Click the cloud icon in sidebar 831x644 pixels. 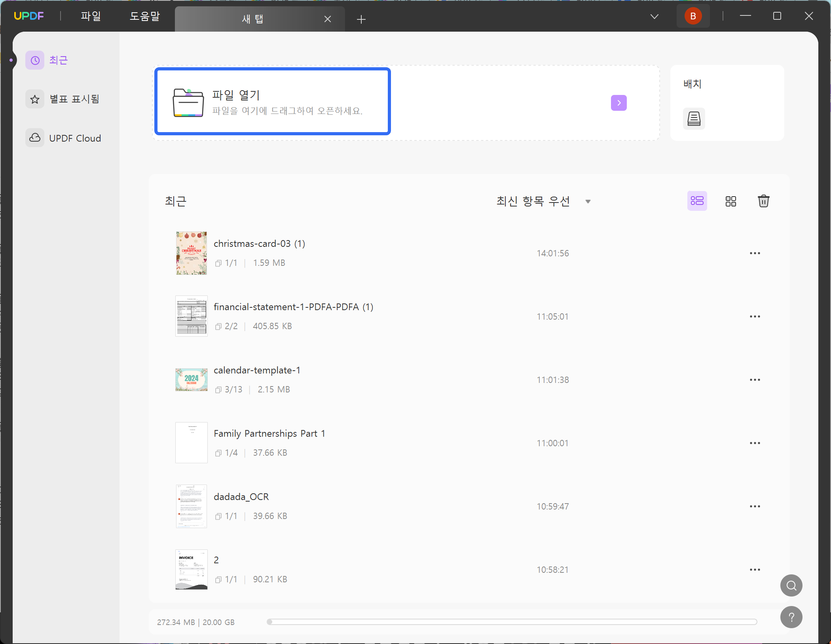35,138
